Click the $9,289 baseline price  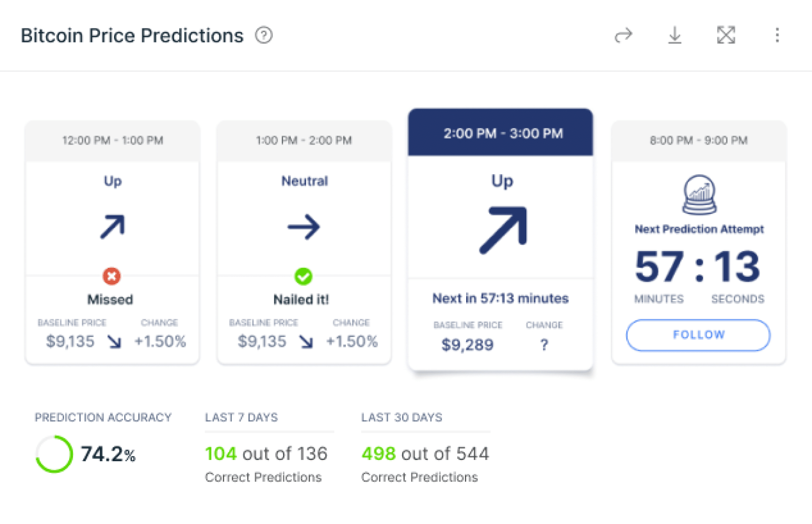coord(467,345)
